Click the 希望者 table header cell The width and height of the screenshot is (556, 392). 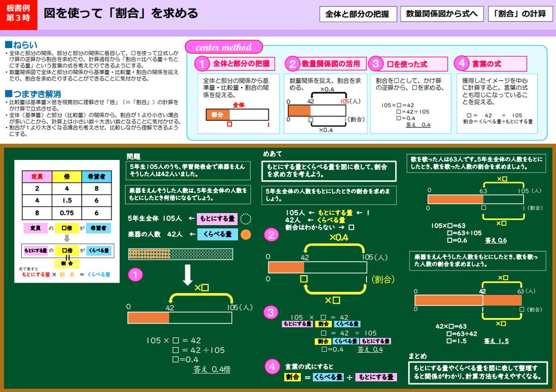[96, 177]
